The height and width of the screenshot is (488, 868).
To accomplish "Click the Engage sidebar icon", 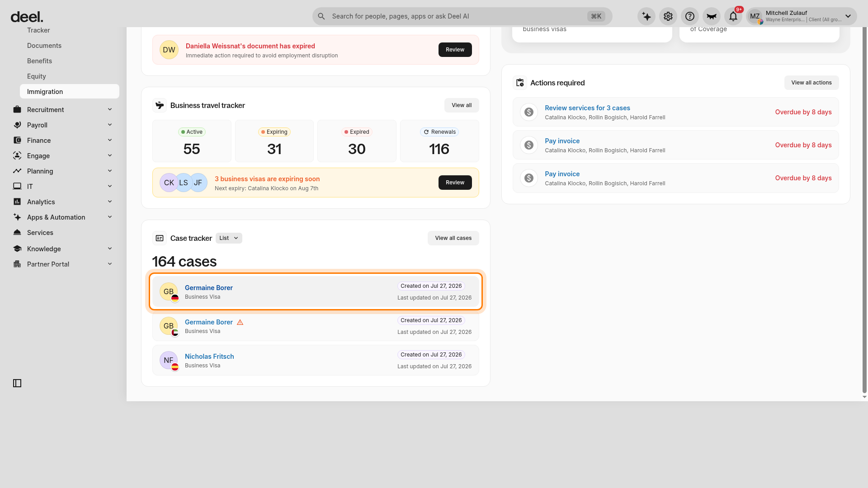I will [17, 155].
